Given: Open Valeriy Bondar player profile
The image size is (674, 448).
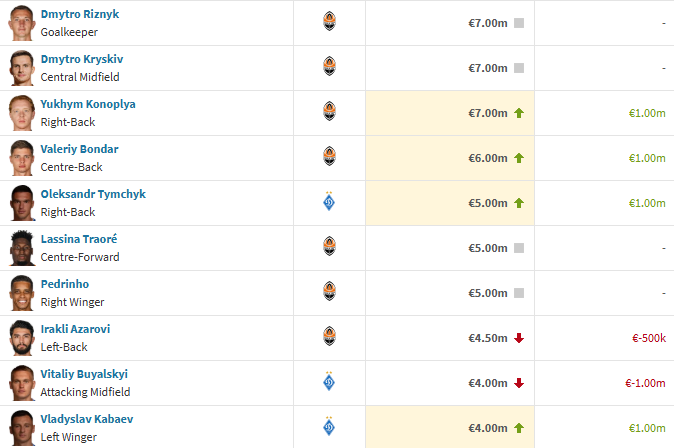Looking at the screenshot, I should point(80,149).
